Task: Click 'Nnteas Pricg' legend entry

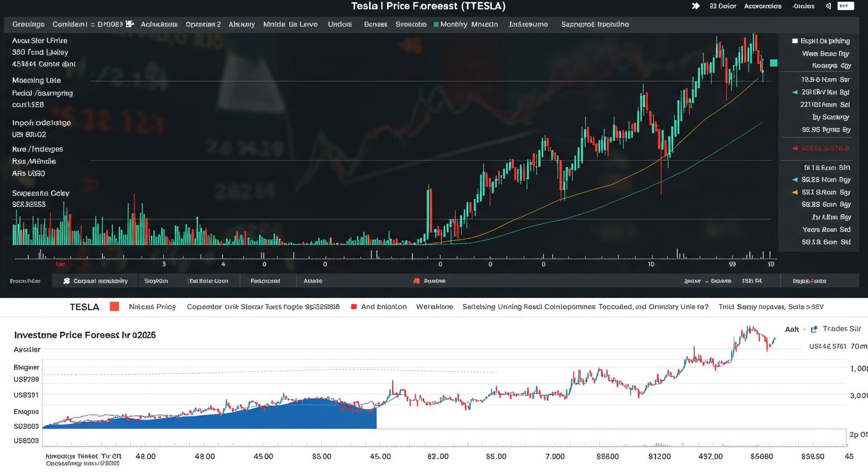Action: pos(152,306)
